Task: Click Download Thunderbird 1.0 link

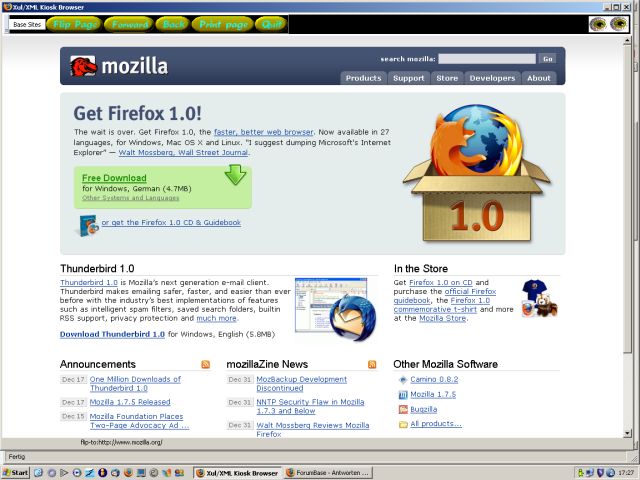Action: pos(112,334)
